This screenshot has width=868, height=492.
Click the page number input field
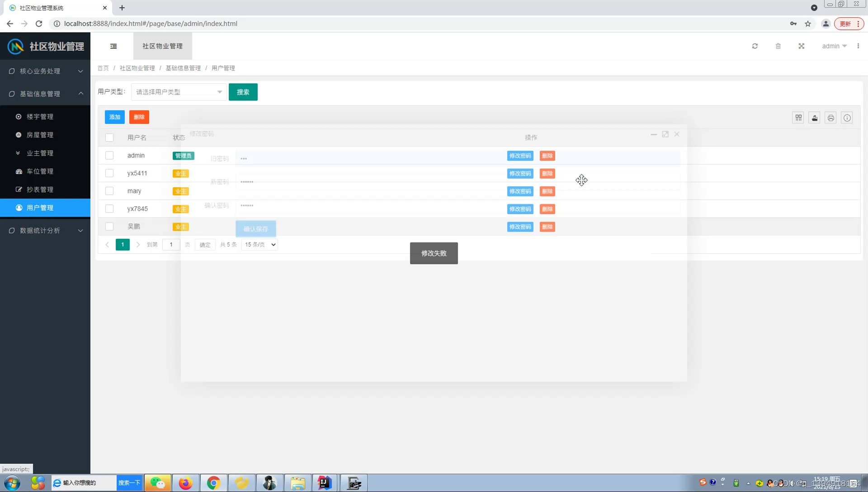click(171, 245)
